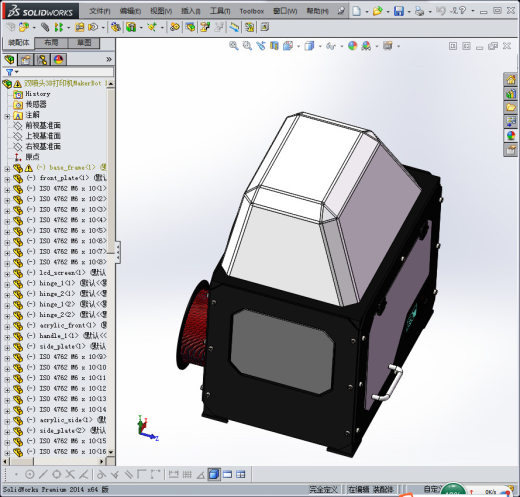The image size is (520, 497).
Task: Click the Open file folder icon
Action: 377,11
